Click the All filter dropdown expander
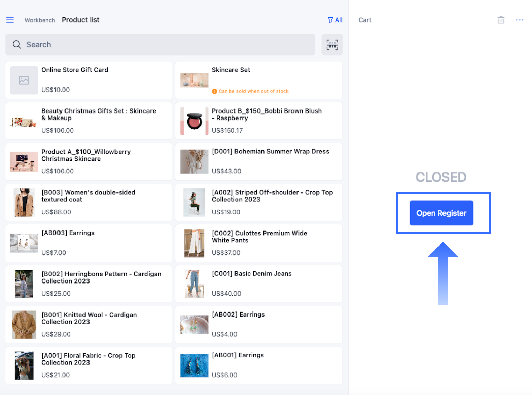Viewport: 532px width, 395px height. 335,19
